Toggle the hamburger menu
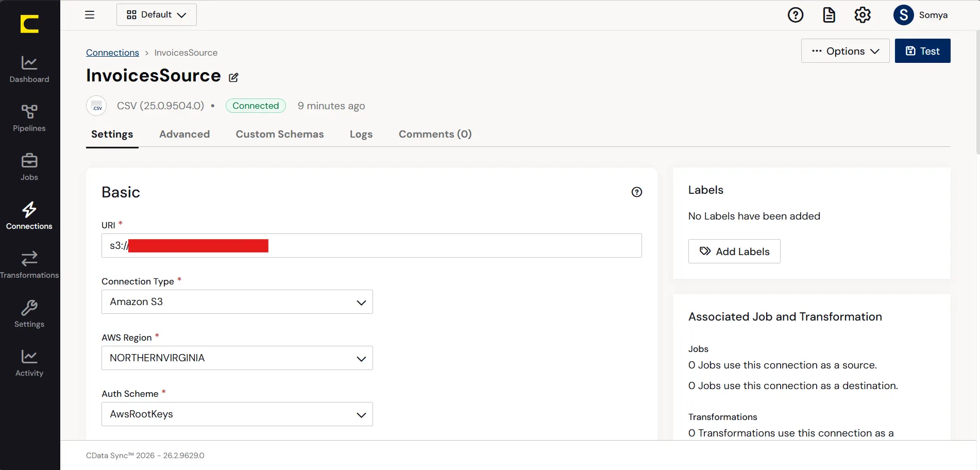This screenshot has width=980, height=470. (x=90, y=15)
